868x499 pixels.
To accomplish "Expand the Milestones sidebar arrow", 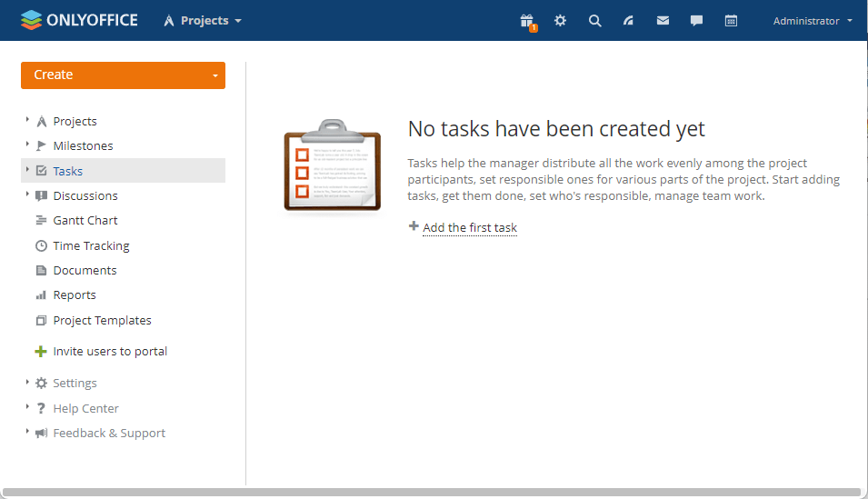I will coord(27,145).
